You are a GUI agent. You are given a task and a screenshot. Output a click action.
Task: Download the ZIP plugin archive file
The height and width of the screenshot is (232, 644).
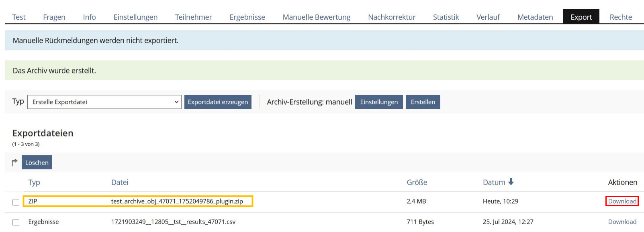point(622,201)
